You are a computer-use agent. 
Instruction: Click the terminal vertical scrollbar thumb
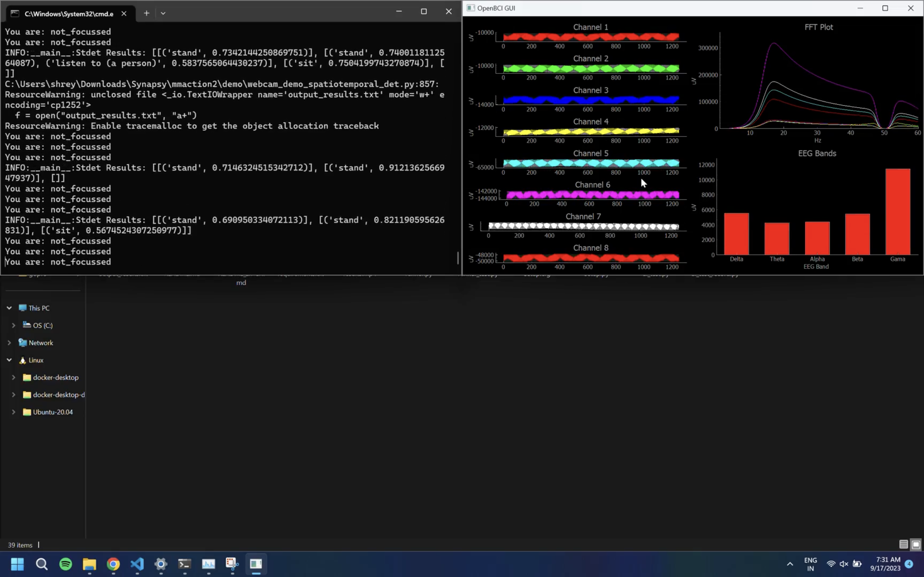click(x=458, y=258)
